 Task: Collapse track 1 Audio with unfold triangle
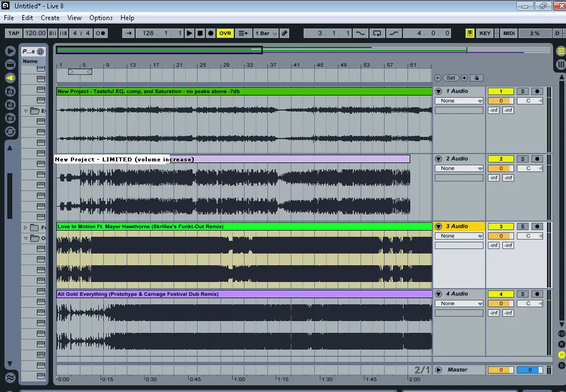(x=439, y=92)
